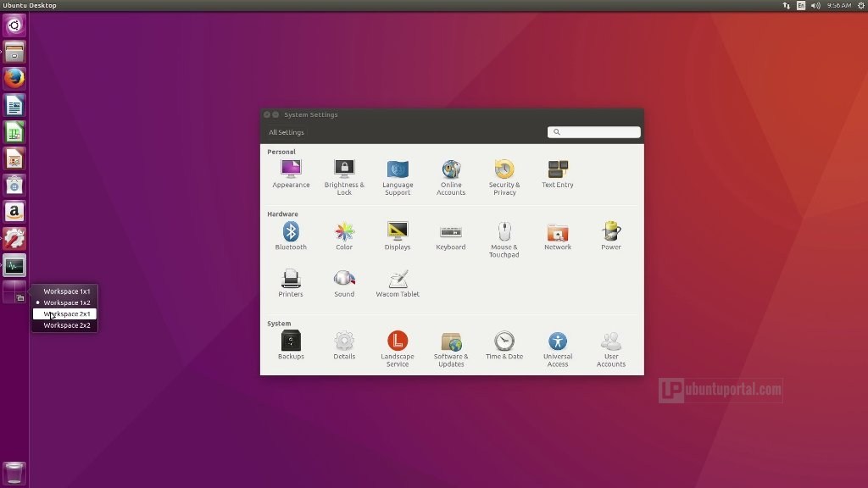Screen dimensions: 868x488
Task: Open Appearance settings
Action: tap(291, 174)
